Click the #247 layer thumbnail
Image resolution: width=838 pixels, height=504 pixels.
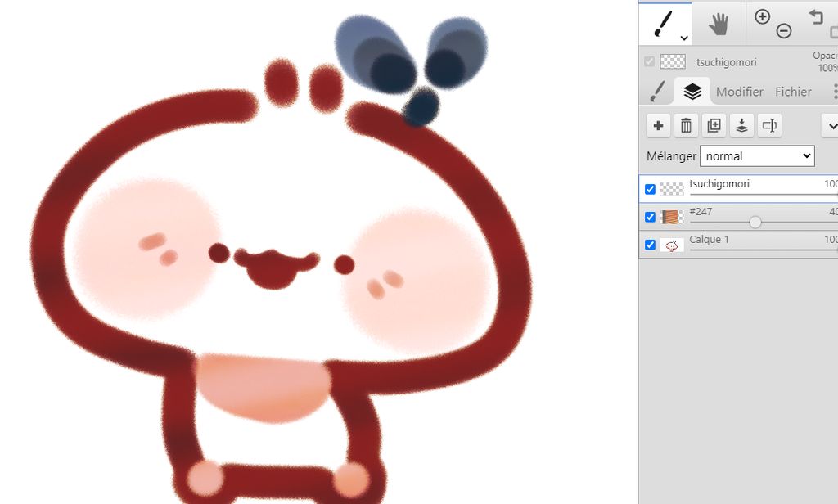click(x=672, y=217)
